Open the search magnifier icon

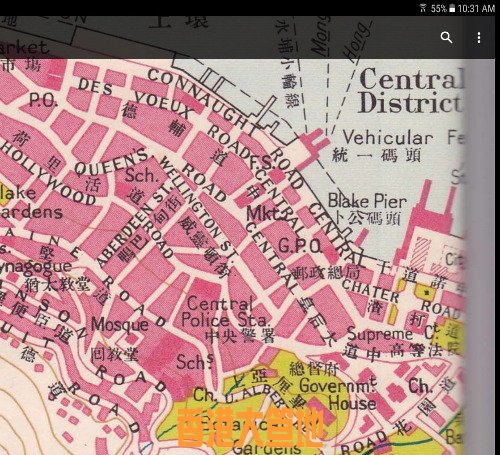click(446, 37)
